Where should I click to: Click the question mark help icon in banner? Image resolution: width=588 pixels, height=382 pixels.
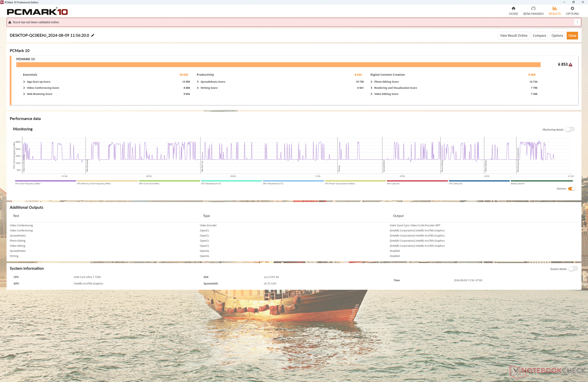(577, 22)
